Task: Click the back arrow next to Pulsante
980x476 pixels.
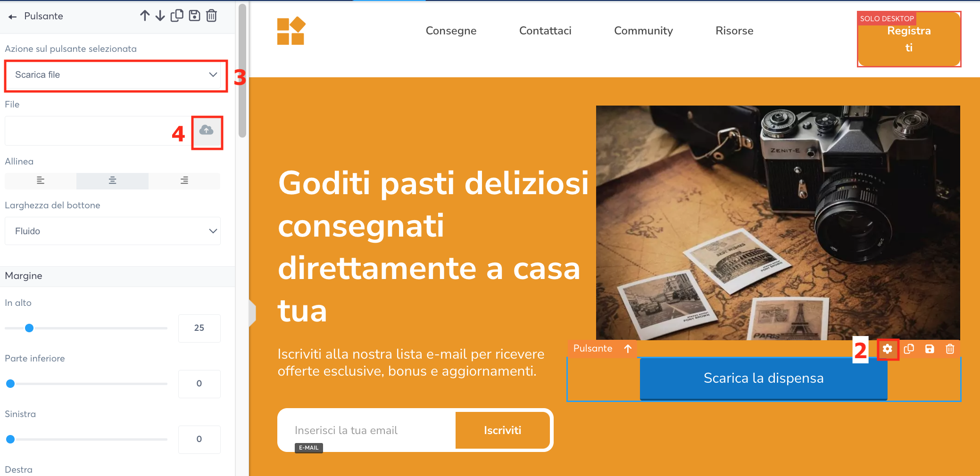Action: point(13,16)
